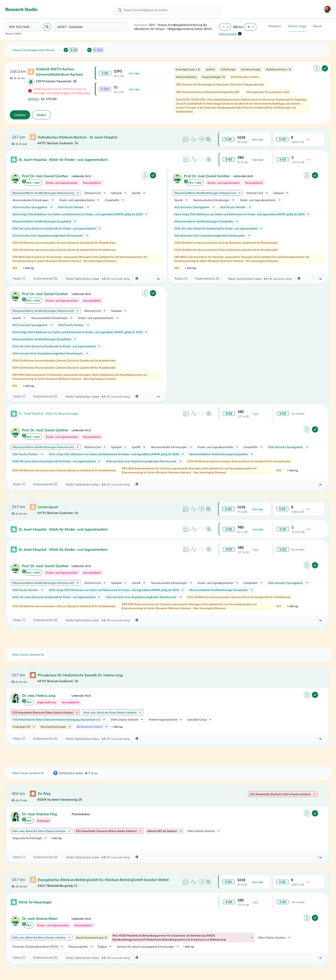
Task: Open EDS Anlaufstelle dropdown in Dr. Förg header
Action: click(x=314, y=794)
